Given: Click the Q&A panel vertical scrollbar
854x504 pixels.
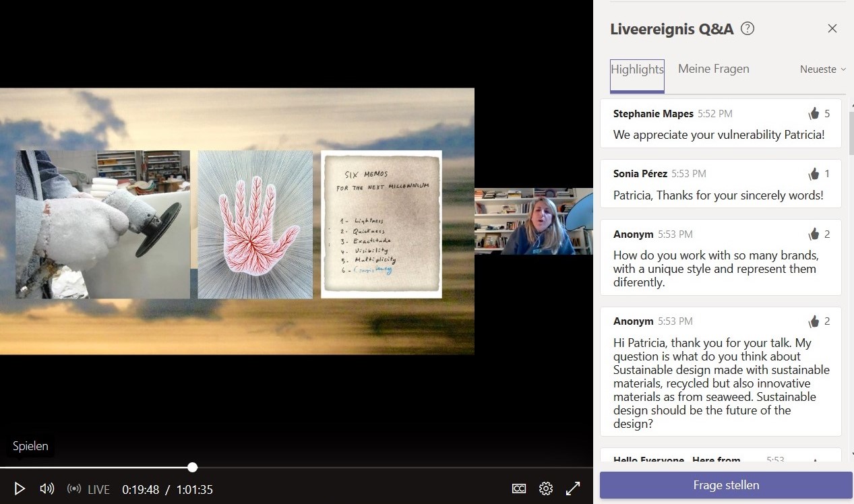Looking at the screenshot, I should tap(850, 135).
